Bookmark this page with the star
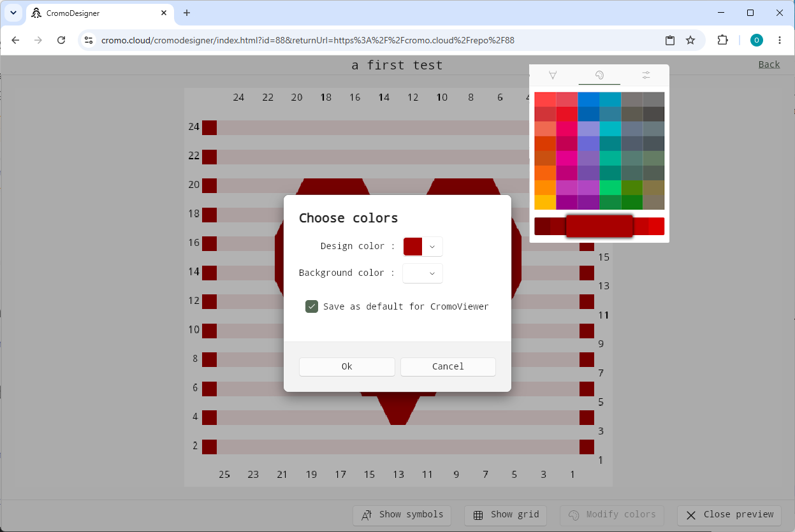The image size is (795, 532). 690,40
